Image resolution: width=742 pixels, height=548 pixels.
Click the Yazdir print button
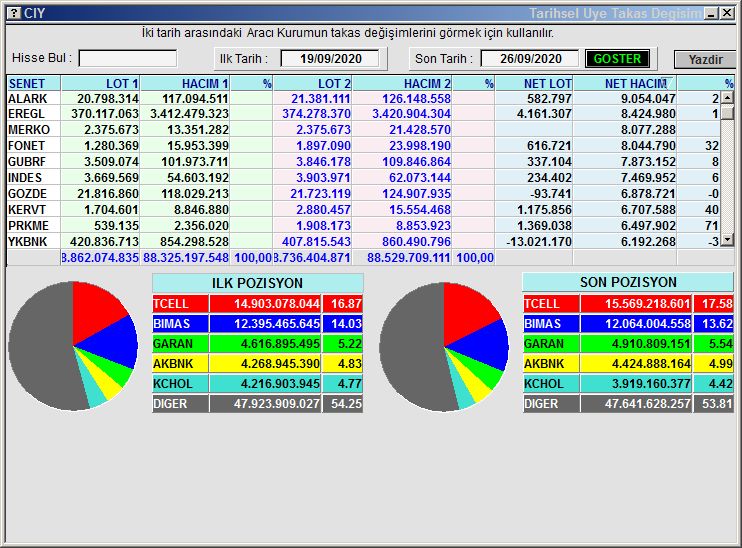[x=705, y=60]
